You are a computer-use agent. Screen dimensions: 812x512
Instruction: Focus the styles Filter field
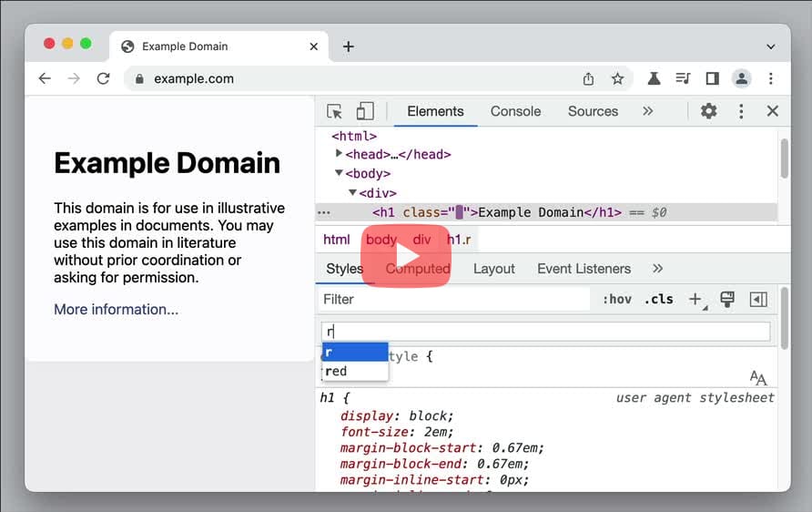454,299
